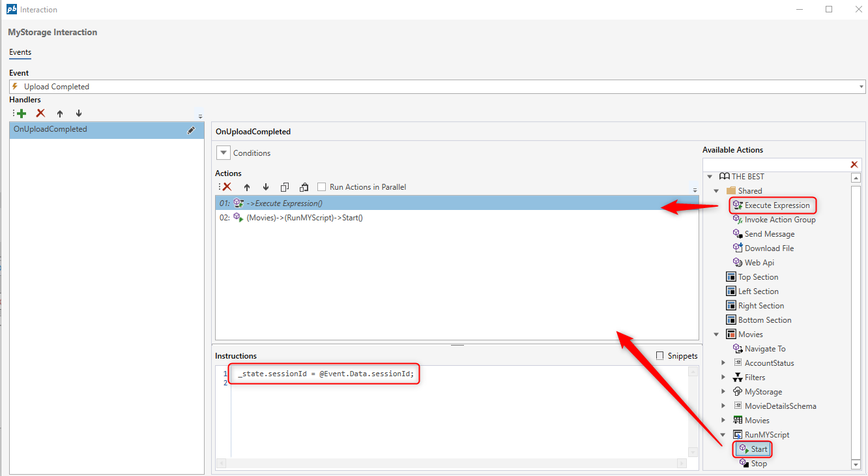Delete handler with red X icon
The image size is (868, 476).
pyautogui.click(x=40, y=113)
